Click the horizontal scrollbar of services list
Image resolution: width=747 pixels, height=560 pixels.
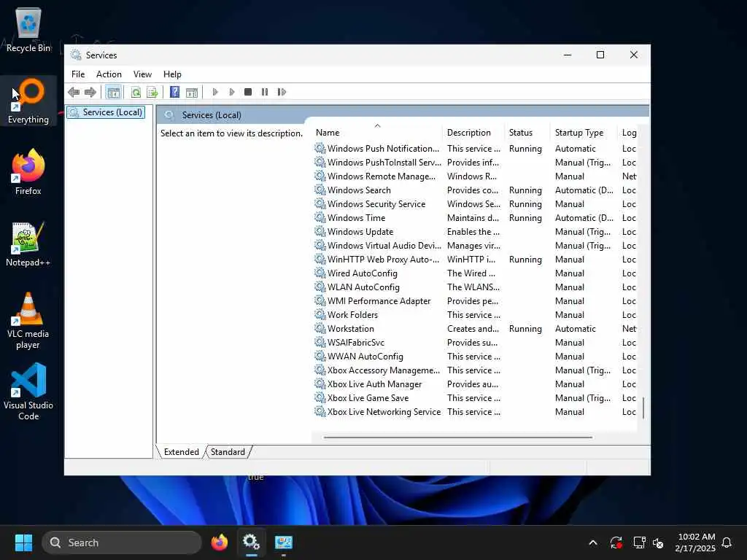[458, 437]
